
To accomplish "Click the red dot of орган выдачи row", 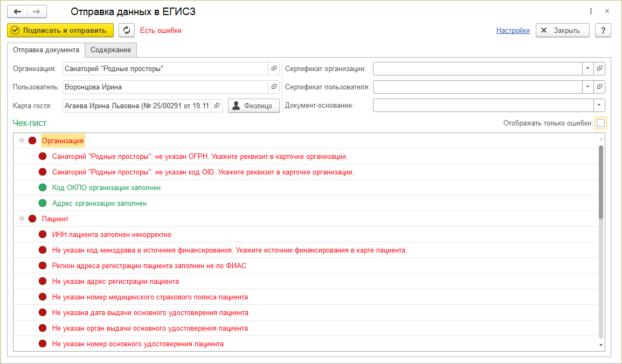I will pos(43,328).
